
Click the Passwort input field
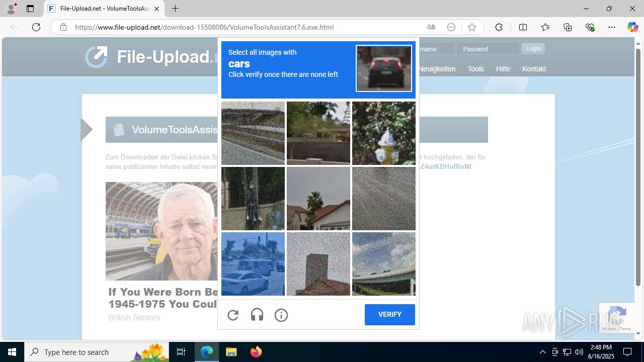click(x=488, y=49)
